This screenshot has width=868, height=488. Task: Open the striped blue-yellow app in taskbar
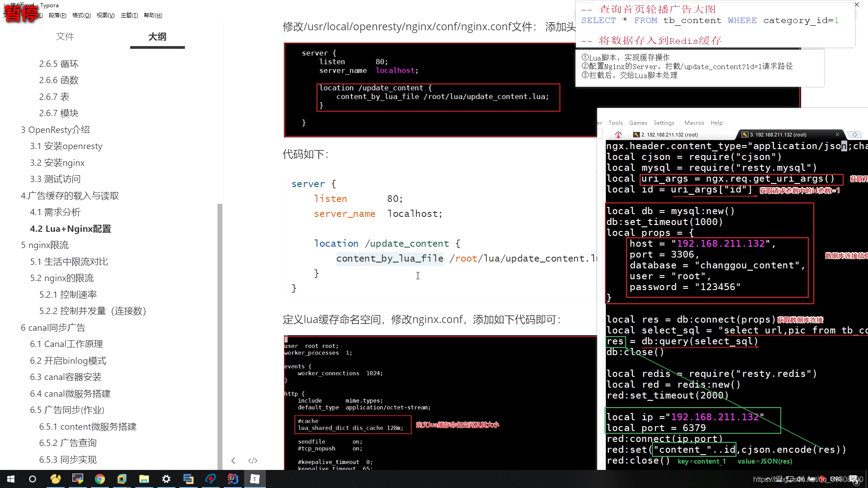coord(189,479)
